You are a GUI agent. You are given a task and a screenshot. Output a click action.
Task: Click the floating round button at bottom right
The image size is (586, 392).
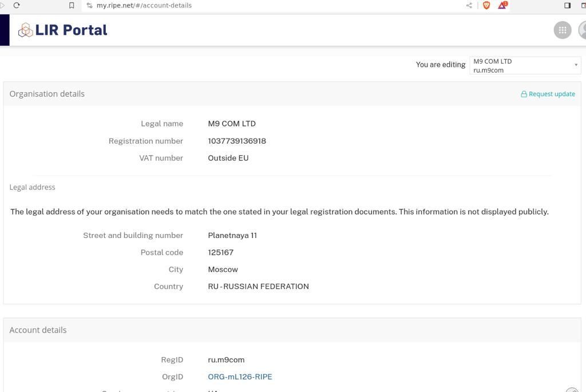(572, 390)
